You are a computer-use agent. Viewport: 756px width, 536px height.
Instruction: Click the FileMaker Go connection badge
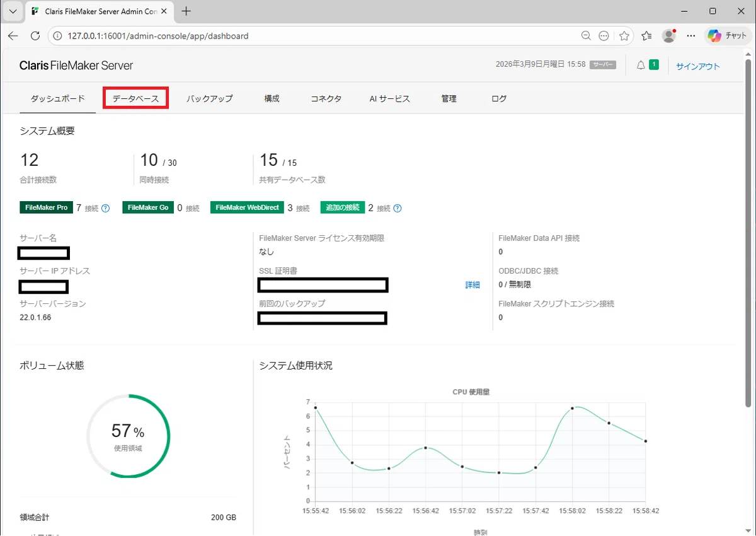(148, 207)
